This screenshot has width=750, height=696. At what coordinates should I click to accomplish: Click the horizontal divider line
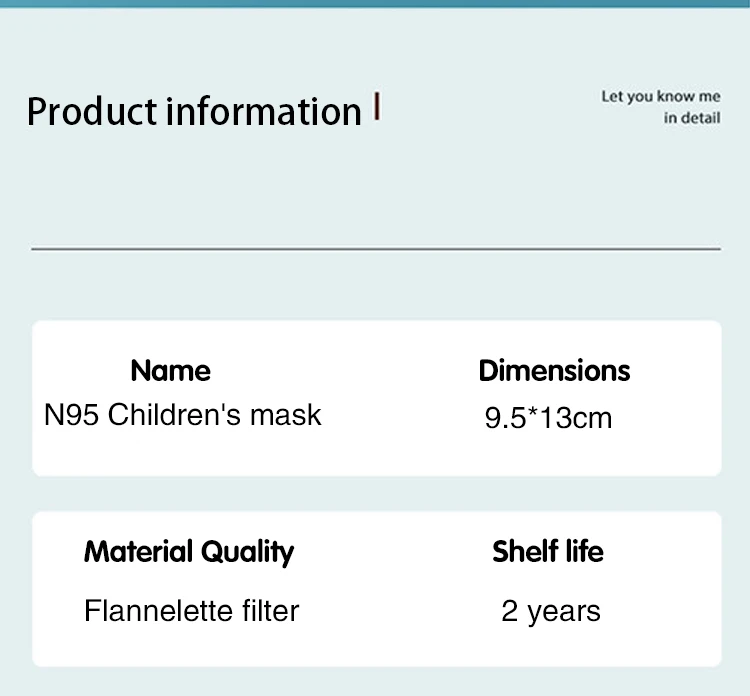click(376, 248)
